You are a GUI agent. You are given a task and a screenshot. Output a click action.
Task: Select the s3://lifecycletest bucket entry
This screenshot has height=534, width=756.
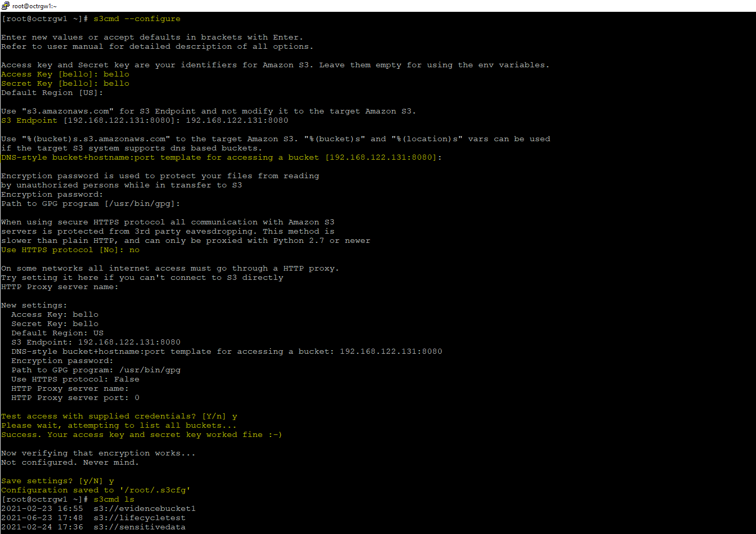pos(139,518)
